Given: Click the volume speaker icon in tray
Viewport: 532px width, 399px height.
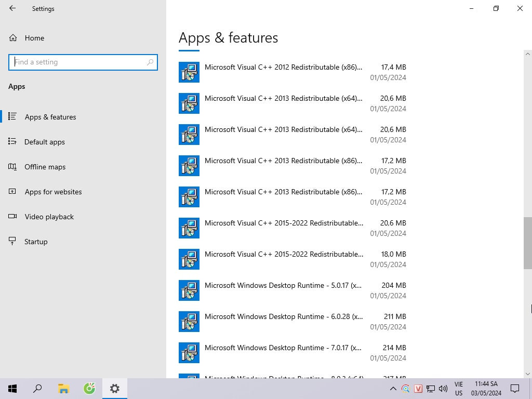Looking at the screenshot, I should tap(443, 389).
